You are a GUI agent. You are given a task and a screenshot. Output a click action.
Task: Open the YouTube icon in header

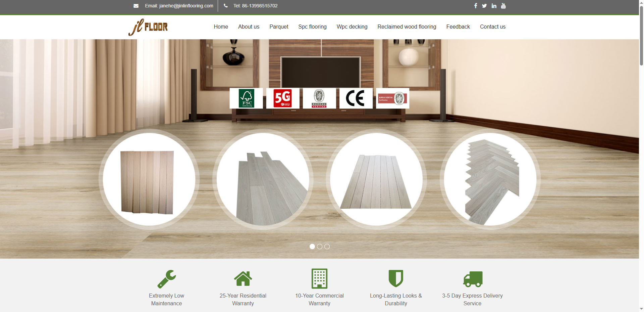[x=503, y=6]
